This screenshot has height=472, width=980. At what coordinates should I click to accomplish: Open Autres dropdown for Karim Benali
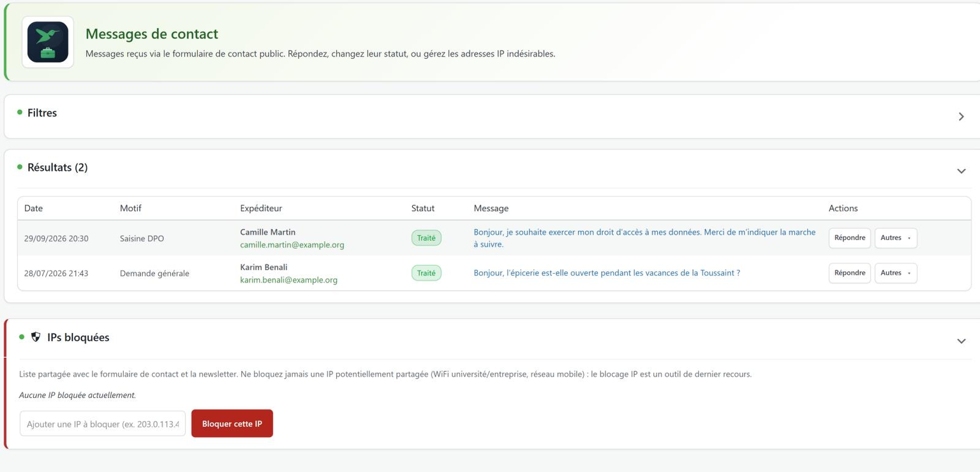896,273
